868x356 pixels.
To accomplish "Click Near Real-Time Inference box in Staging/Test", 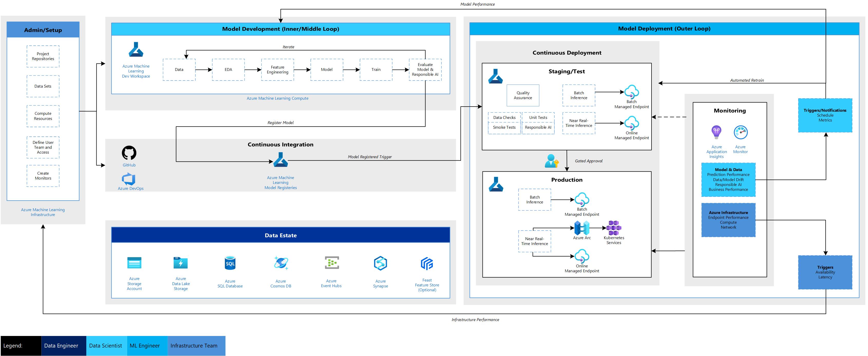I will click(579, 123).
